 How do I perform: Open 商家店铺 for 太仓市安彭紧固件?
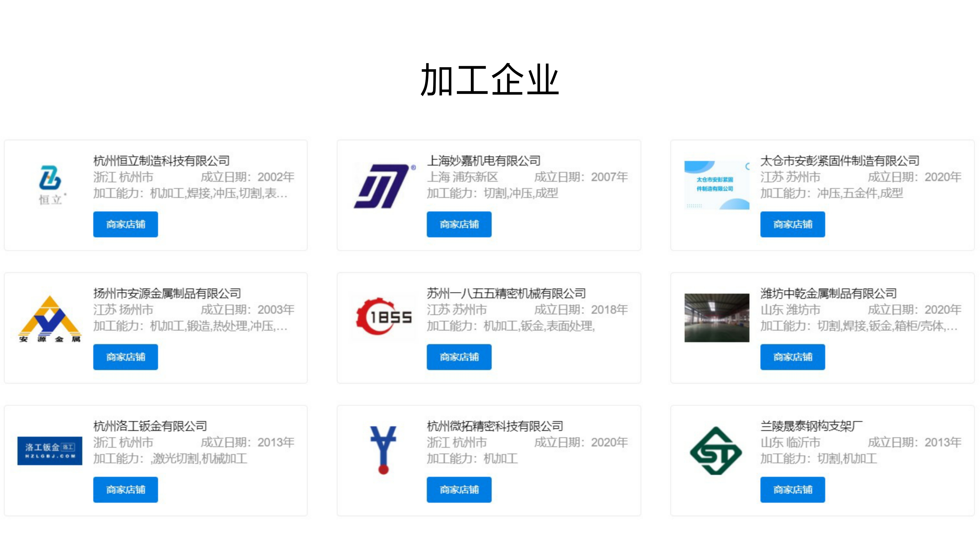(792, 224)
